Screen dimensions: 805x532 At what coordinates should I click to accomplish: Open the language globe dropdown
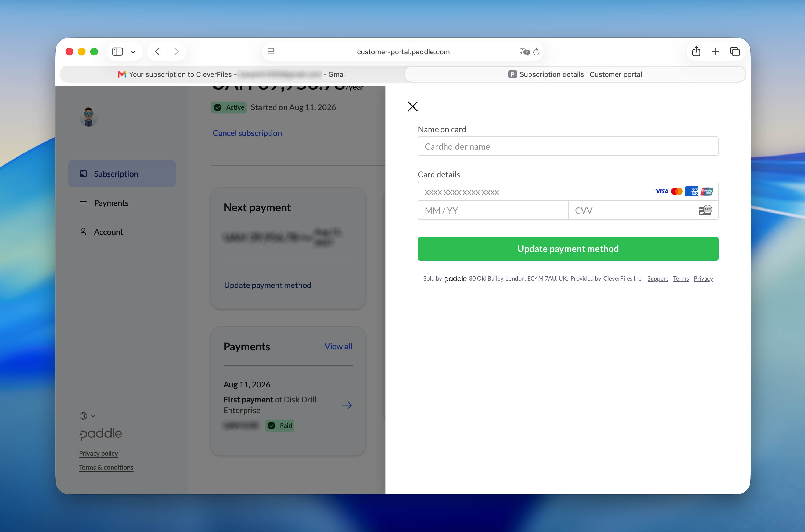click(87, 416)
